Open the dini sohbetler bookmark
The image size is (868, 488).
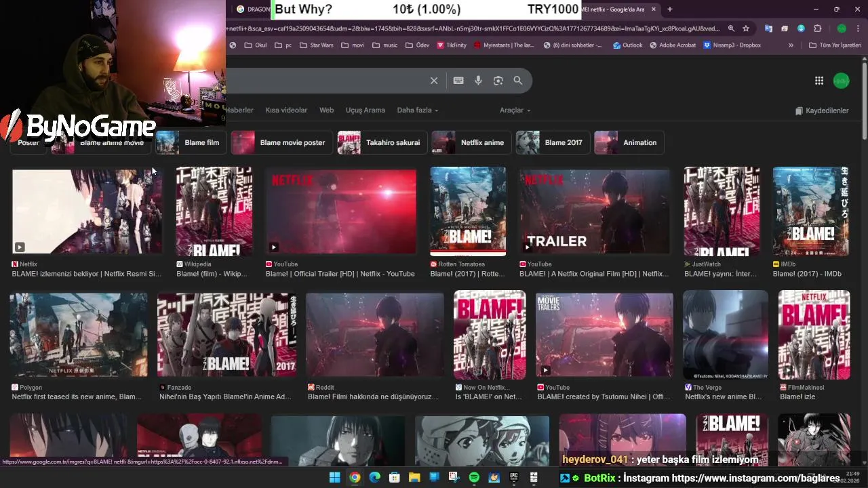click(573, 45)
